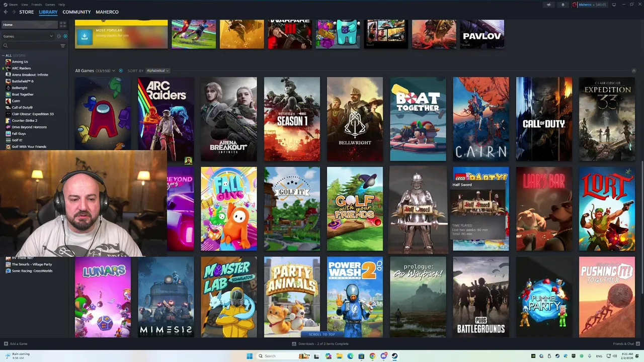Click Add a Game button
Screen dimensions: 644x362
[16, 344]
